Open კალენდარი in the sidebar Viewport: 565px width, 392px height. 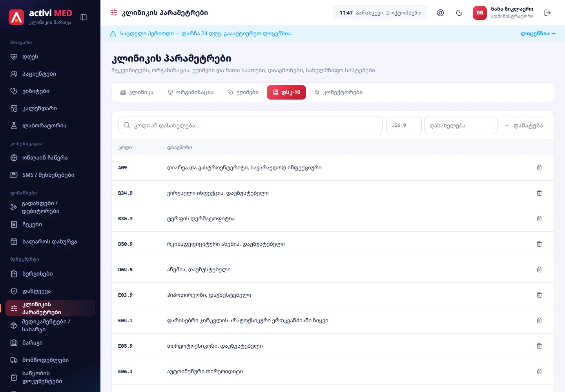pyautogui.click(x=50, y=109)
